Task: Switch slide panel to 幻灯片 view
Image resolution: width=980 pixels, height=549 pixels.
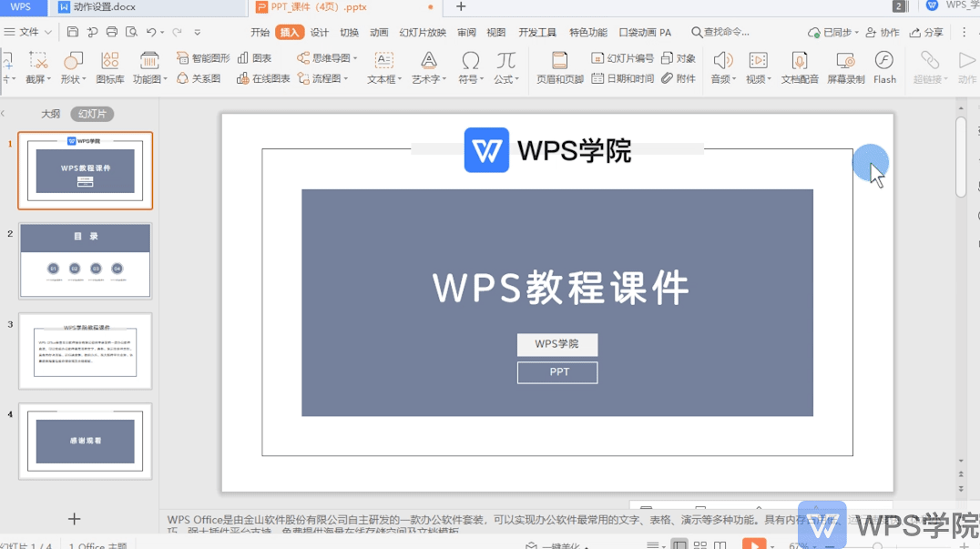Action: click(93, 114)
